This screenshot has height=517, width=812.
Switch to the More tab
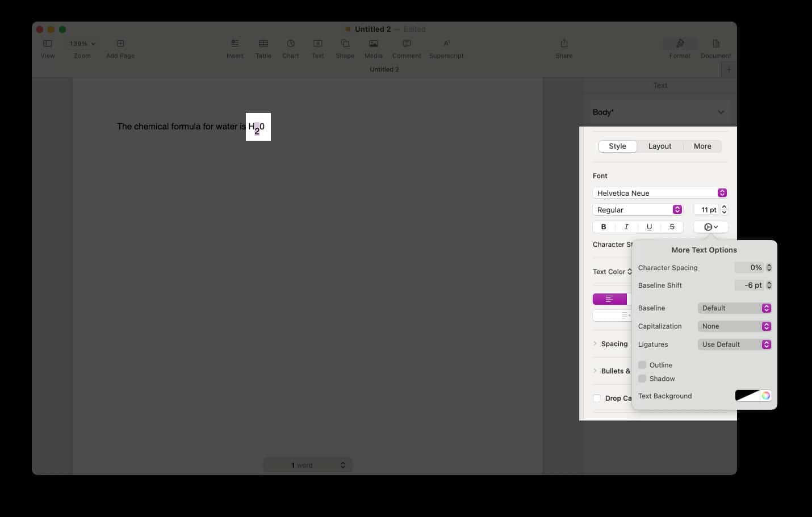[702, 146]
